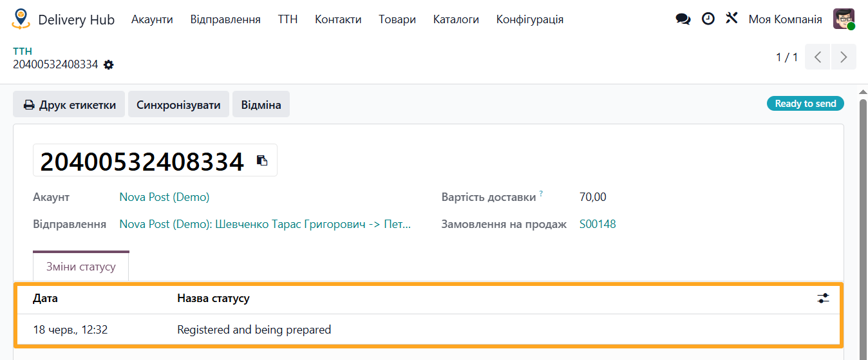Open the activities clock icon
The image size is (868, 360).
pos(708,19)
